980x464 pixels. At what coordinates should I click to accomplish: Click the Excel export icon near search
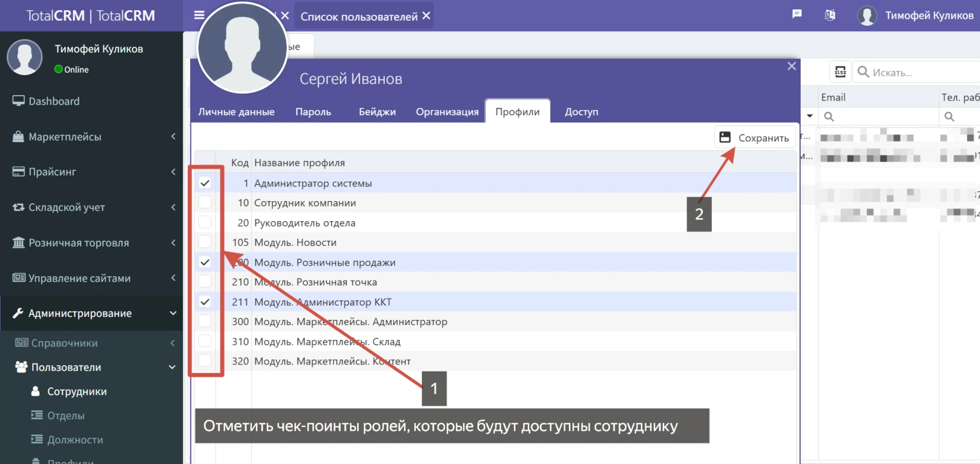tap(840, 72)
